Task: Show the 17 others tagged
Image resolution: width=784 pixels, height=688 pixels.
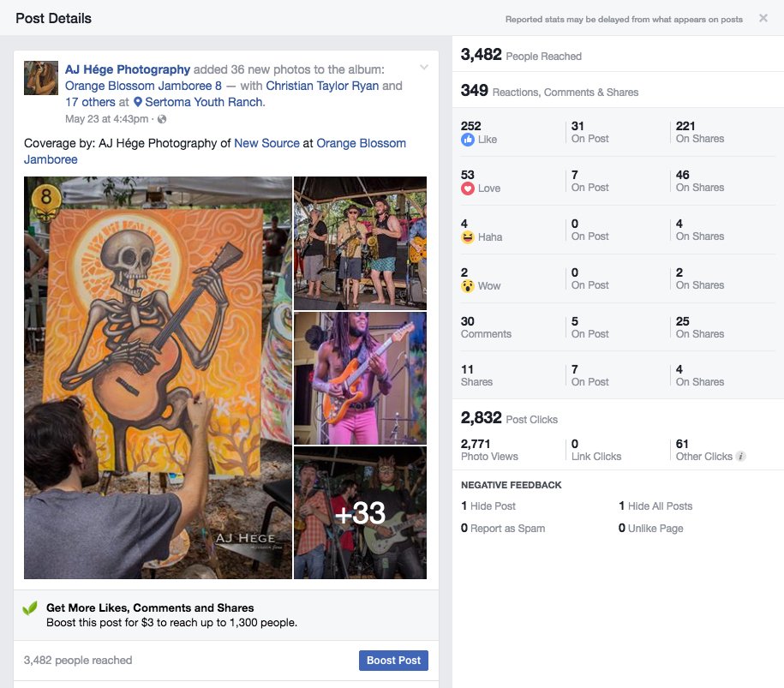Action: click(90, 103)
